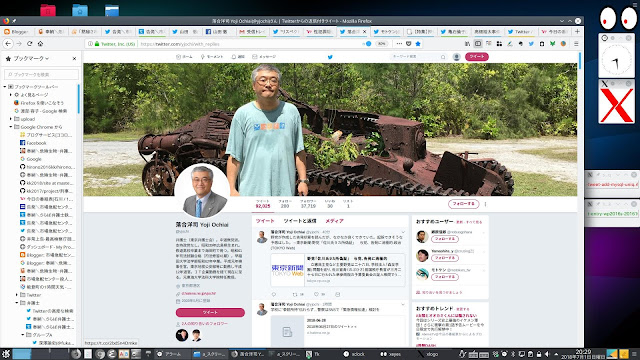This screenshot has width=640, height=360.
Task: Open the profile more-options vertical dots
Action: (x=485, y=204)
